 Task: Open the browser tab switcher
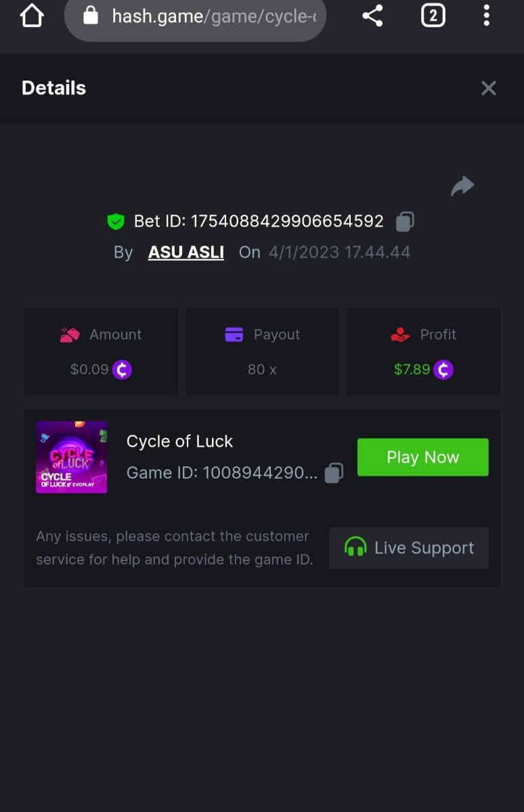[x=433, y=16]
